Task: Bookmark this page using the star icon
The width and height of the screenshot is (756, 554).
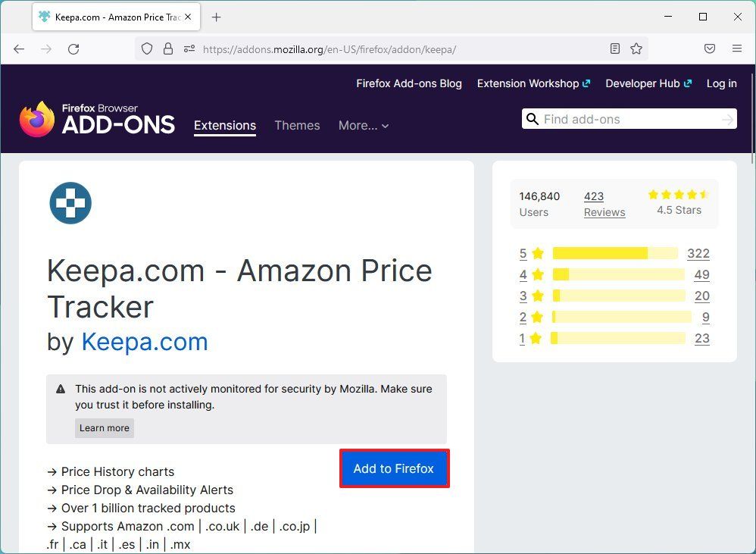Action: pos(636,48)
